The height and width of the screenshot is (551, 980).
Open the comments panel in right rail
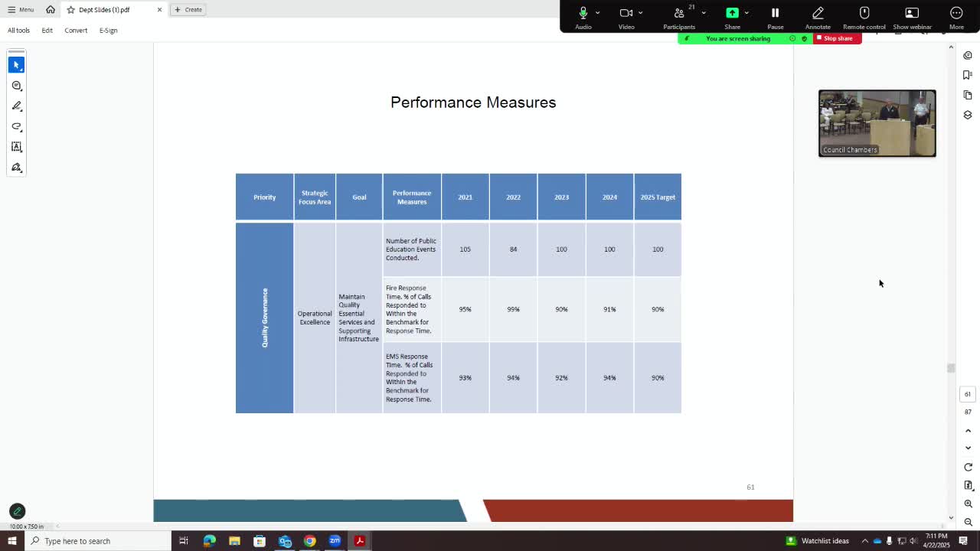(968, 55)
